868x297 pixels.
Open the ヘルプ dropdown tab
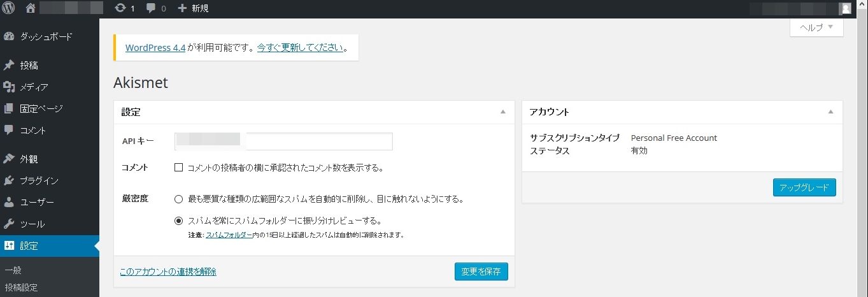[816, 27]
